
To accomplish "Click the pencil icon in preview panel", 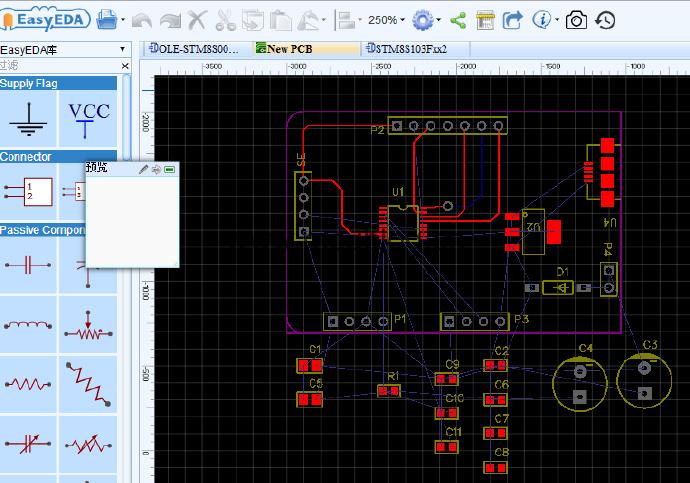I will pyautogui.click(x=143, y=169).
